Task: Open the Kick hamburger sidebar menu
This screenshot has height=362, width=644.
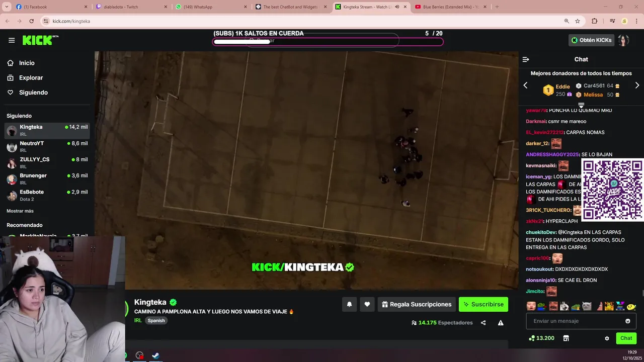Action: (12, 40)
